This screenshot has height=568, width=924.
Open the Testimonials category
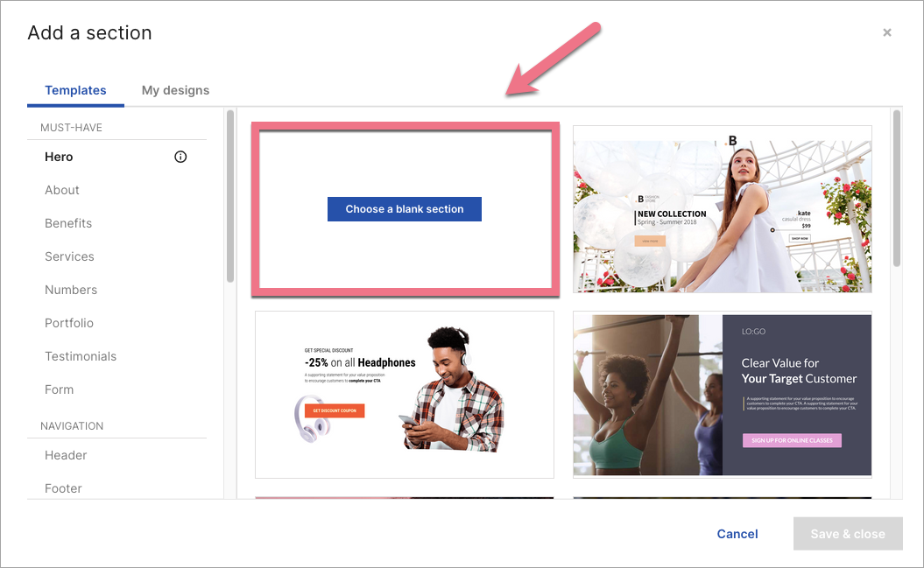[x=81, y=356]
